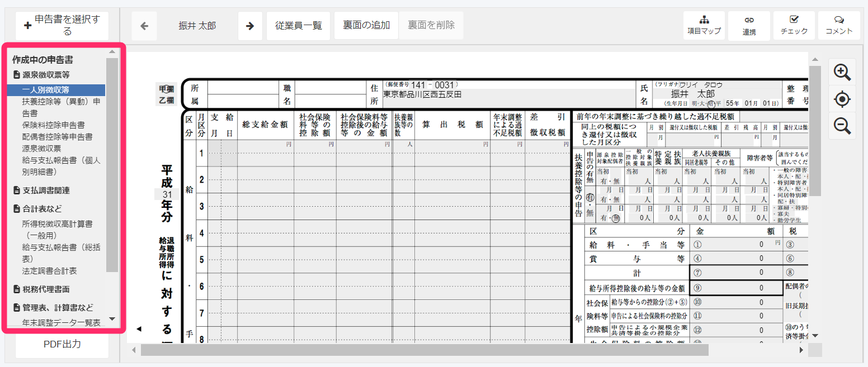Click employee name 振井 太郎 in toolbar
The image size is (868, 367).
pos(197,26)
